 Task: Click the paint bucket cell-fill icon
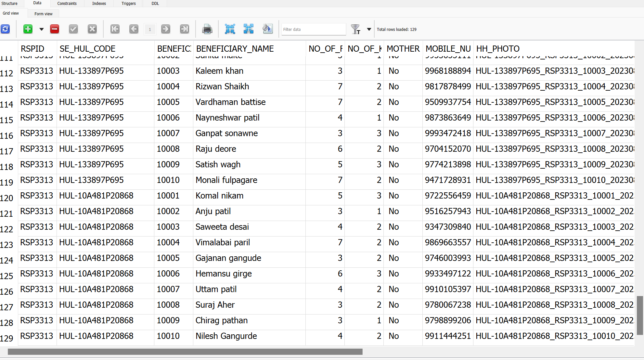(267, 29)
